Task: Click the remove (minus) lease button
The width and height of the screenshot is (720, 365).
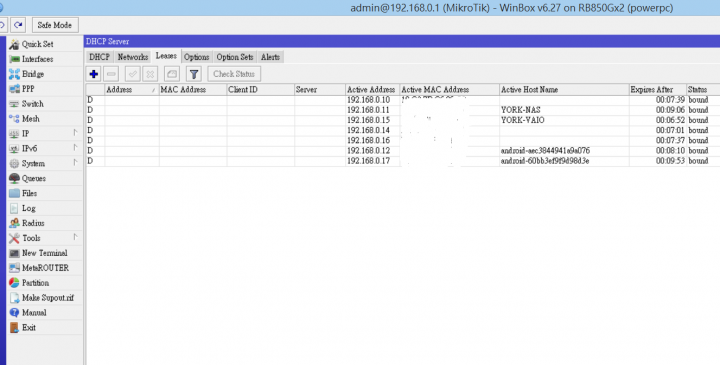Action: point(111,74)
